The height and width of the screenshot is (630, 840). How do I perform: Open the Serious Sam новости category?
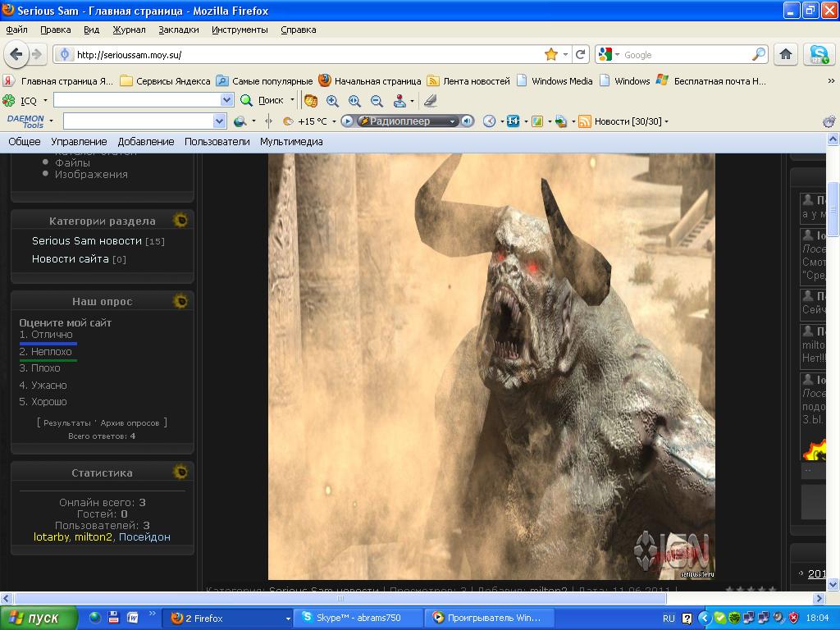(87, 241)
